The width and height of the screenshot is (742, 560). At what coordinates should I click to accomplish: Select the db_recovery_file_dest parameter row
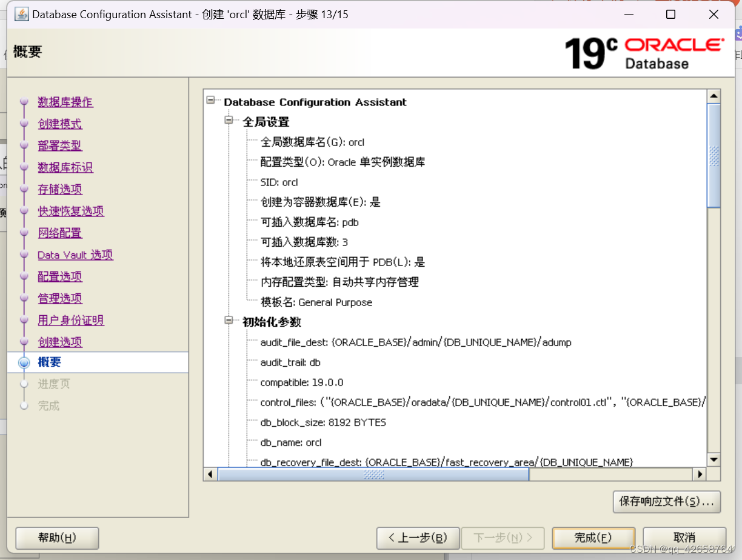pyautogui.click(x=447, y=462)
